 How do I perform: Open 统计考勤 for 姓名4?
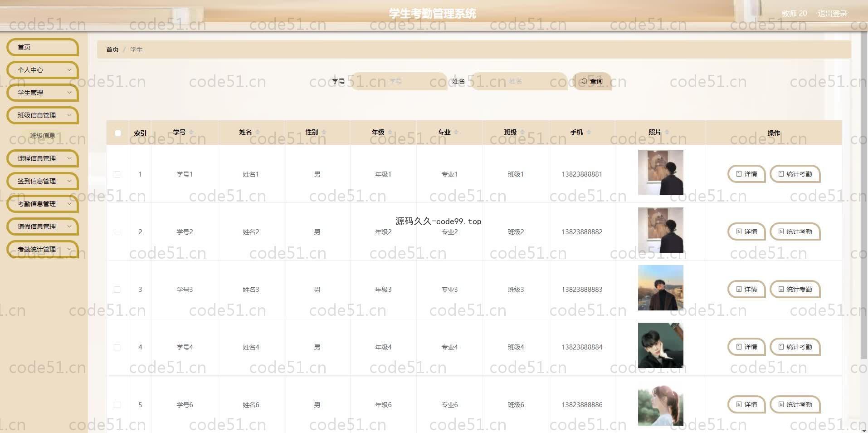coord(795,347)
